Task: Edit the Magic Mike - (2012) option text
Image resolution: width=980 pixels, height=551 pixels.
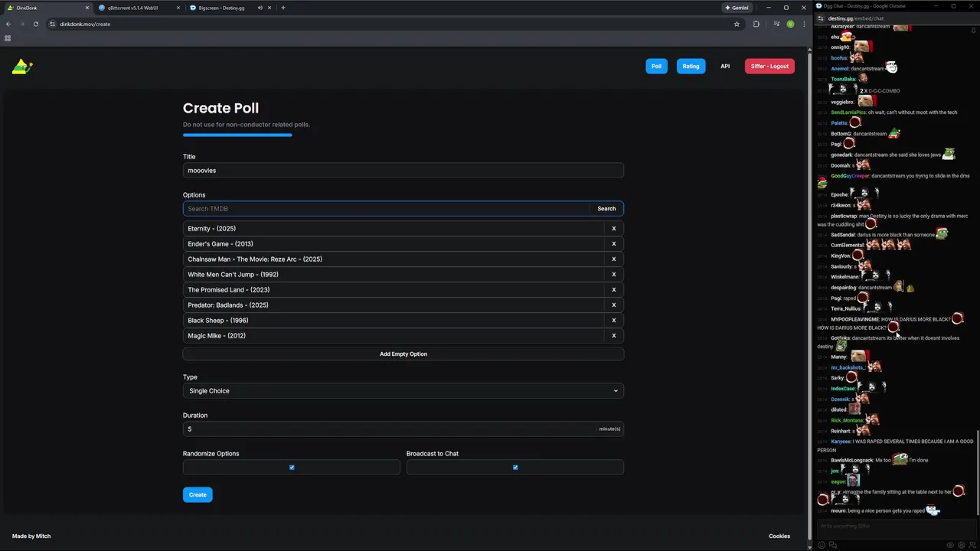Action: click(394, 335)
